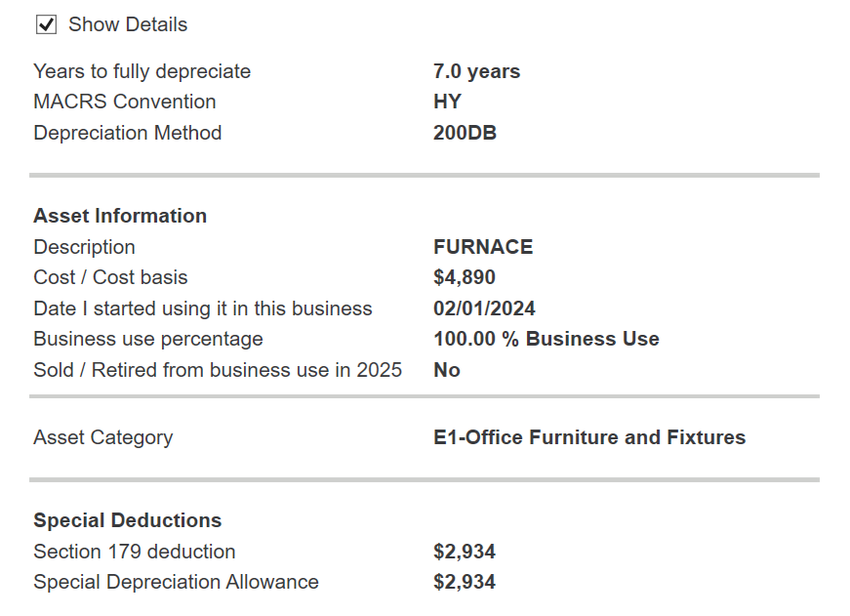Click the 'Years to fully depreciate' label

click(142, 71)
